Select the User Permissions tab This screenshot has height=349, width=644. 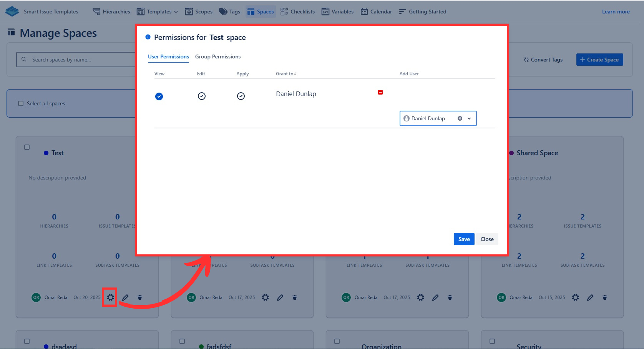click(168, 57)
